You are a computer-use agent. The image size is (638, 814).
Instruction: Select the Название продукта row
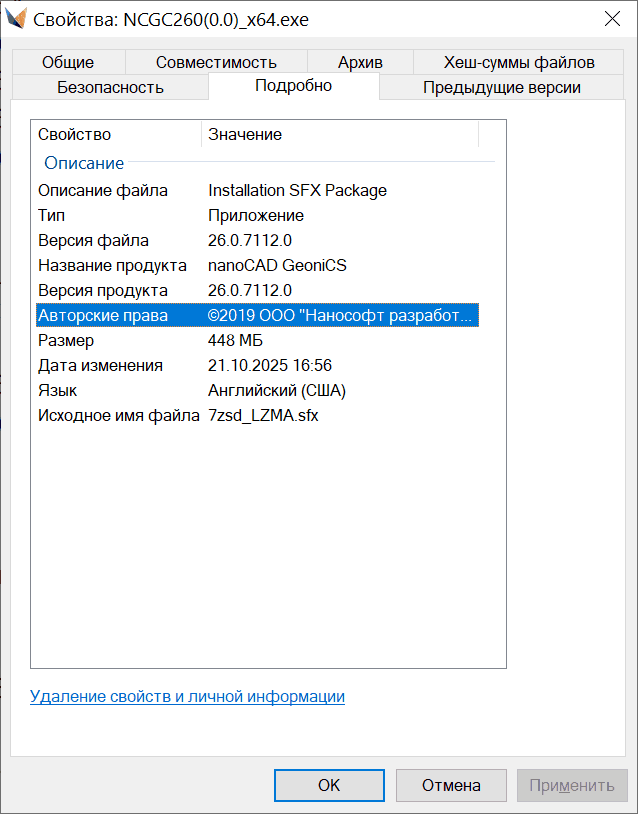click(112, 265)
